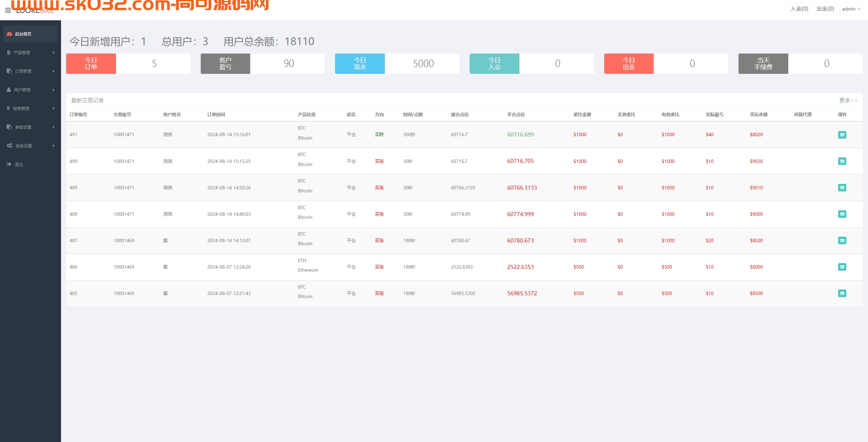
Task: Click the 出金(0) withdrawal button
Action: point(825,9)
